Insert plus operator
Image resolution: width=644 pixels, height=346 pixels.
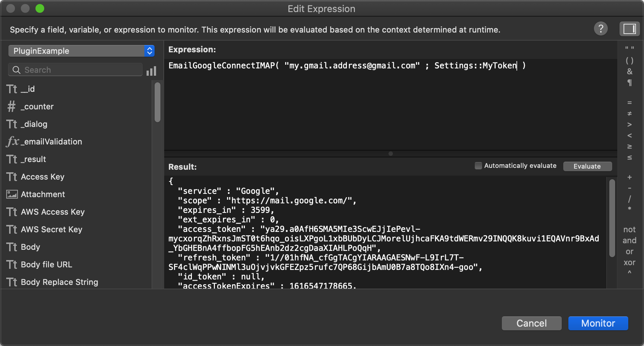[x=629, y=177]
